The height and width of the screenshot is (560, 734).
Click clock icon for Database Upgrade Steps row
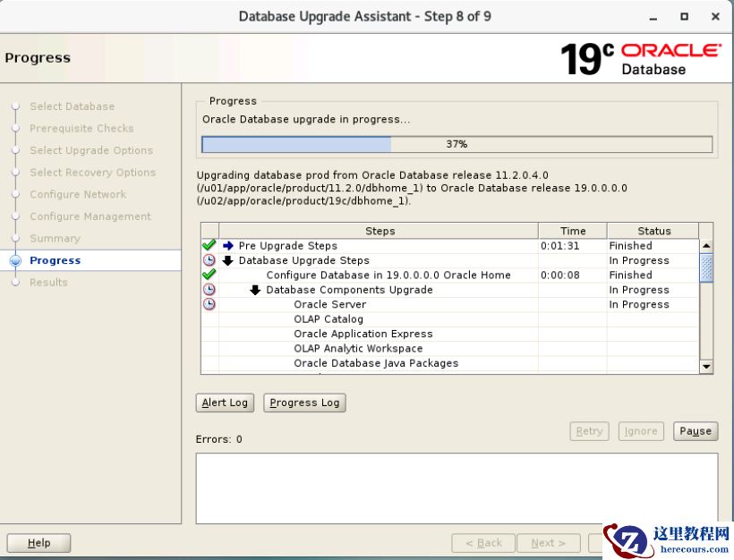[x=209, y=260]
